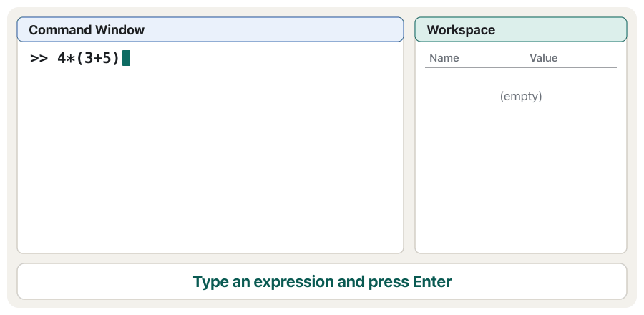Click the Value column header in Workspace
The height and width of the screenshot is (315, 644).
[x=543, y=58]
